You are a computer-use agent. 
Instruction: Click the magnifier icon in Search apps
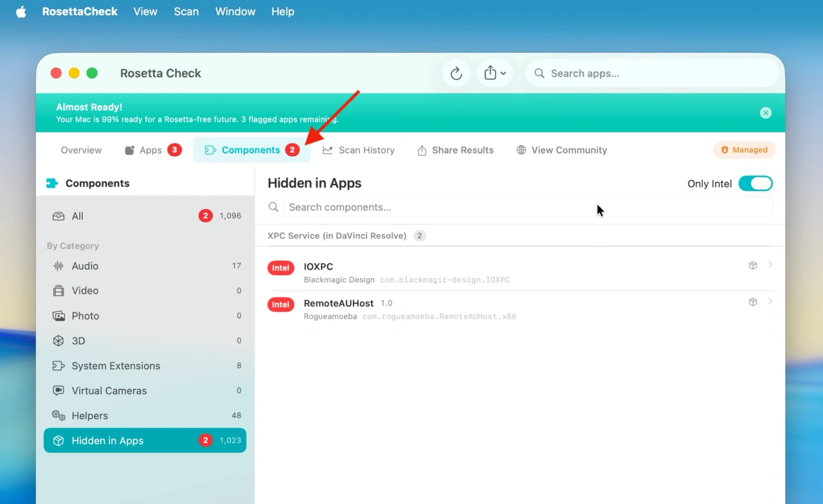[539, 73]
